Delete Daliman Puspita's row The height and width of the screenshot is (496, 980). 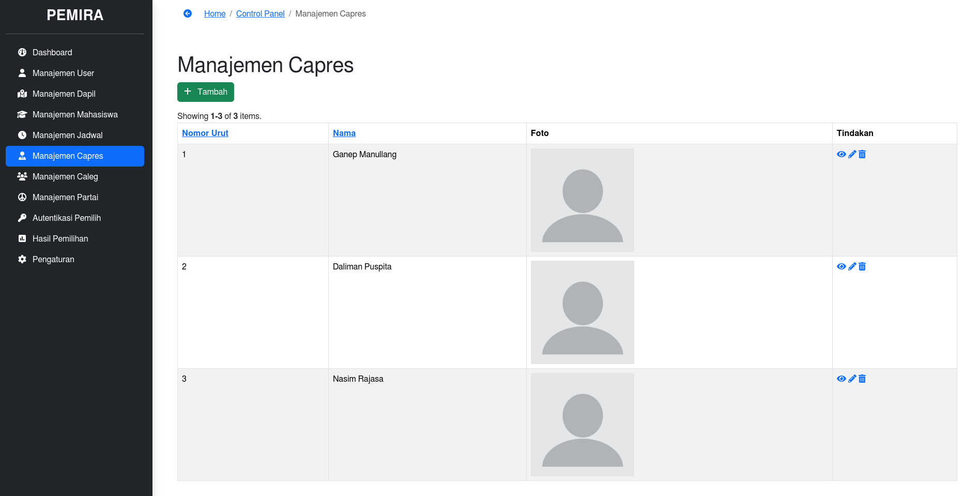click(862, 266)
